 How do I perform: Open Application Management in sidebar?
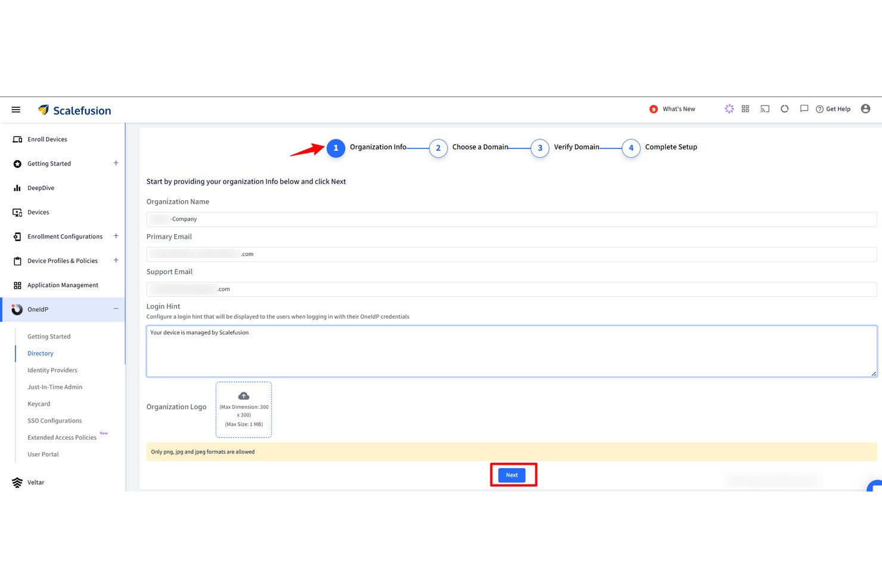[63, 285]
